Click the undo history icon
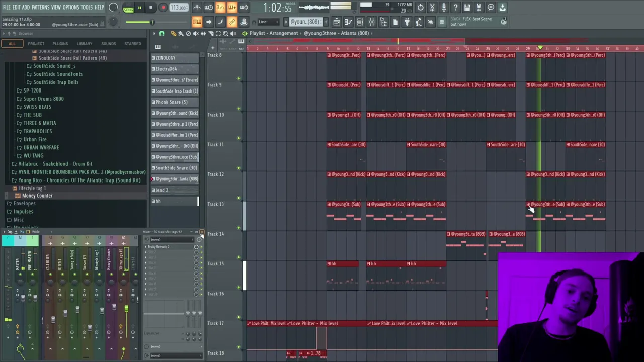Viewport: 644px width, 362px height. [420, 8]
